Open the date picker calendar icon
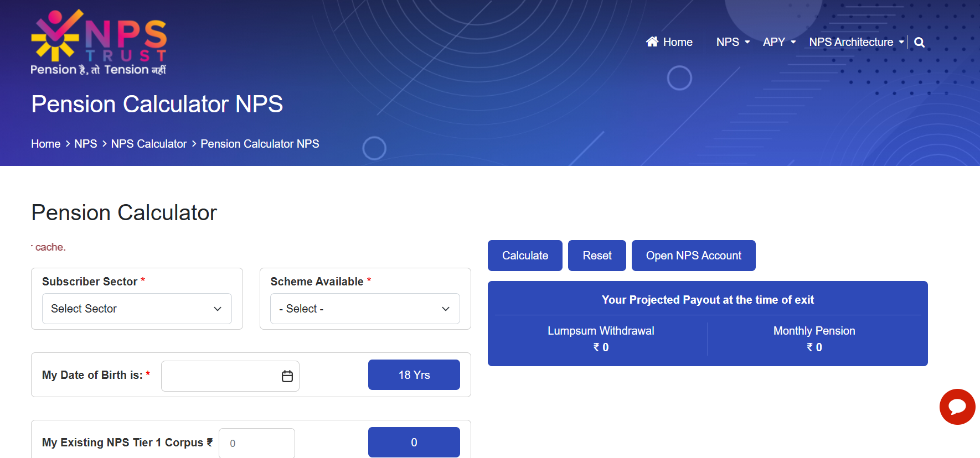 pos(287,376)
